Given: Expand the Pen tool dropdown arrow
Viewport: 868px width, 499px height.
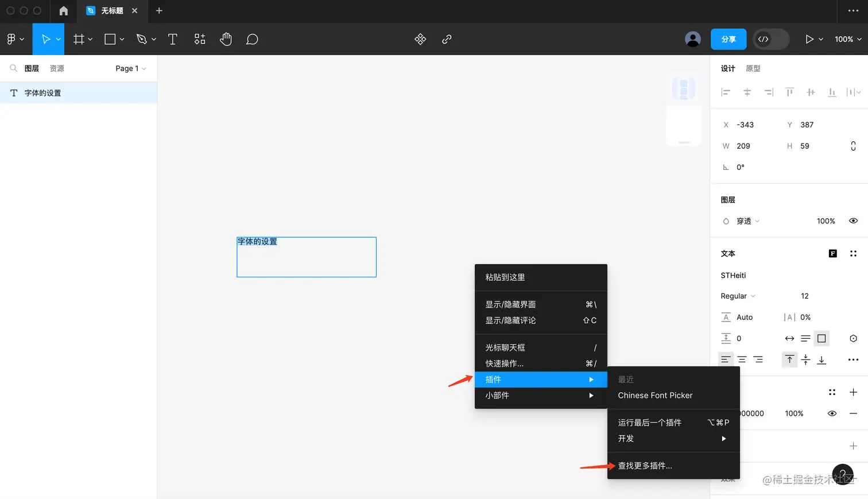Looking at the screenshot, I should coord(153,40).
